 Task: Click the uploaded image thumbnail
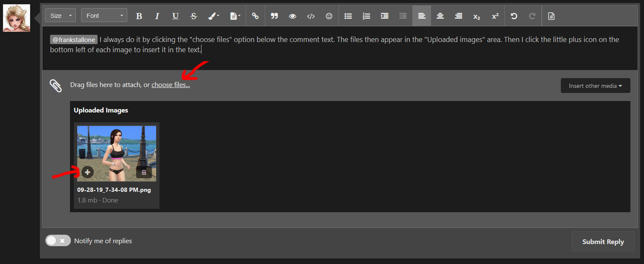click(x=117, y=153)
